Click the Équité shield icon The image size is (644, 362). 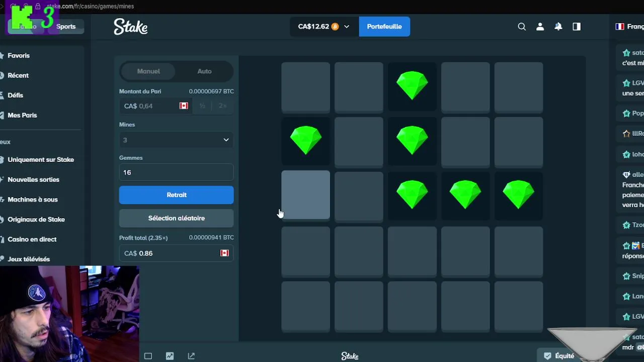point(547,356)
